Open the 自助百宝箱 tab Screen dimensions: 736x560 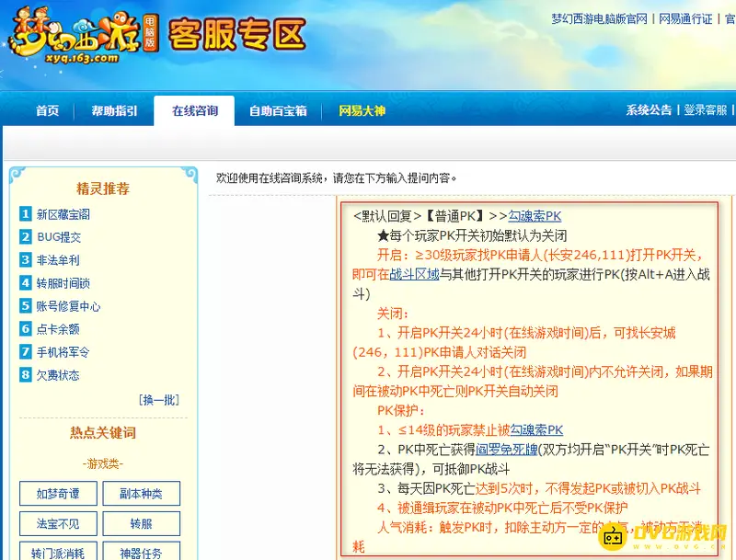coord(278,110)
